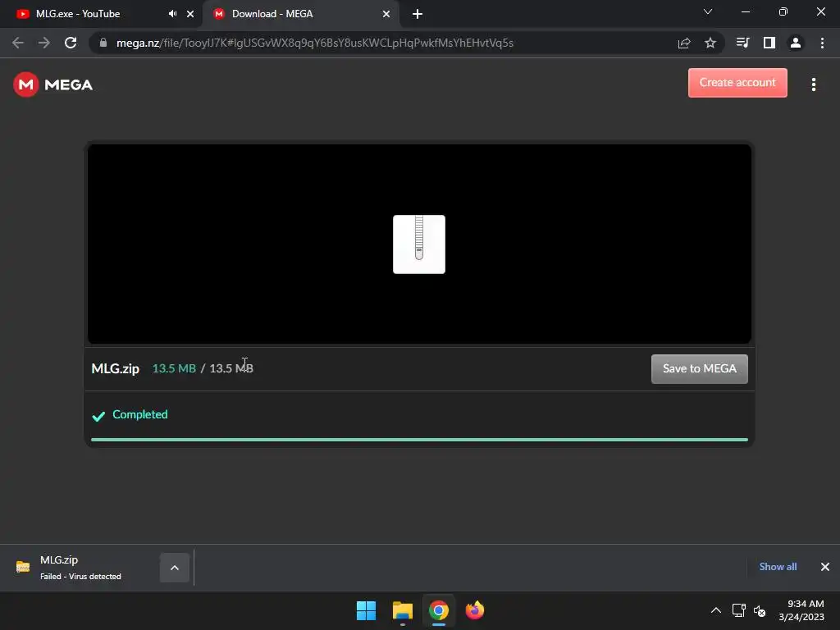Open Chrome three-dot menu

pos(822,43)
